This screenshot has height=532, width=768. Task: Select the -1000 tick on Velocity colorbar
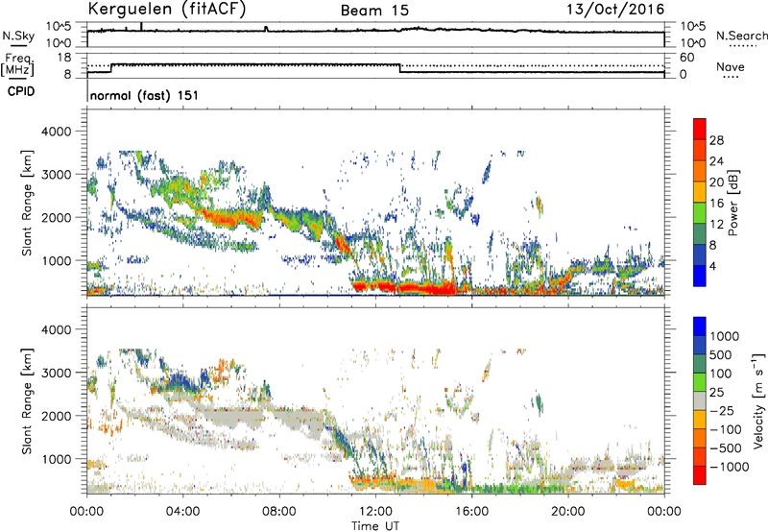click(729, 467)
